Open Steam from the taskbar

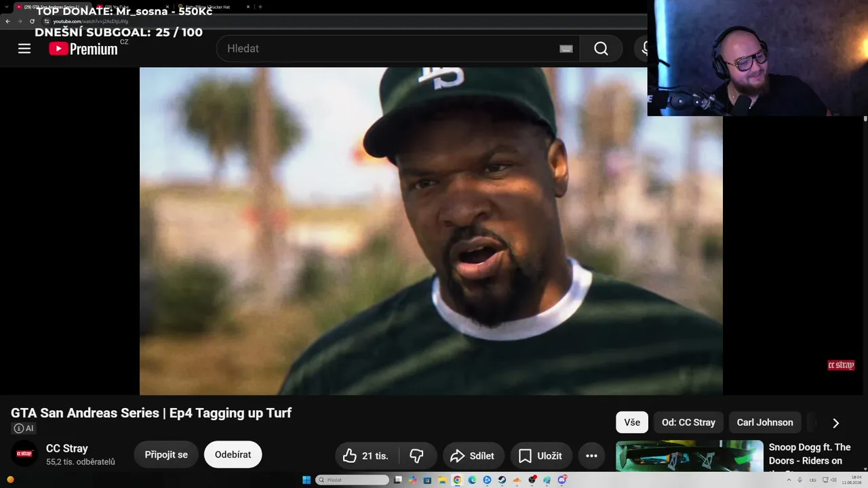click(502, 480)
